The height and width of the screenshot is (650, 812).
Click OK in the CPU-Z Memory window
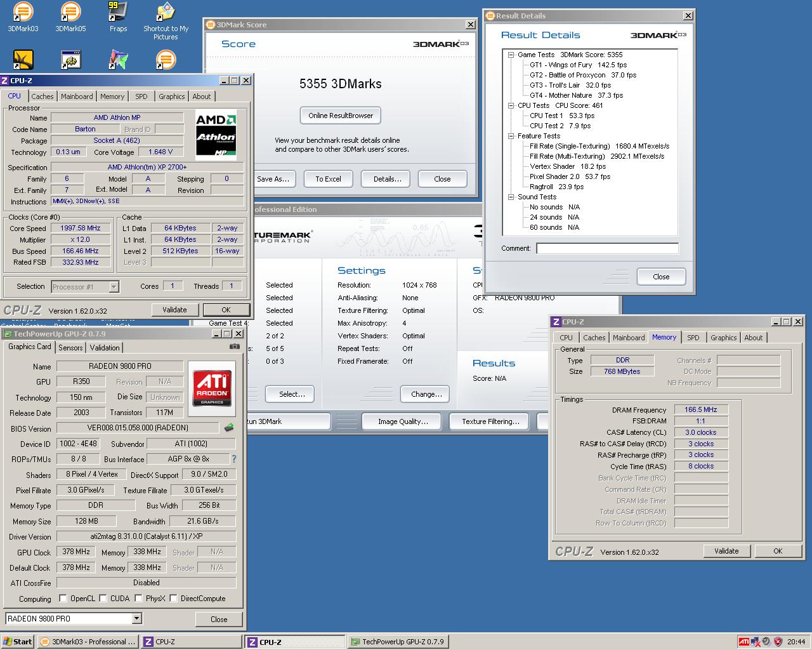(778, 551)
